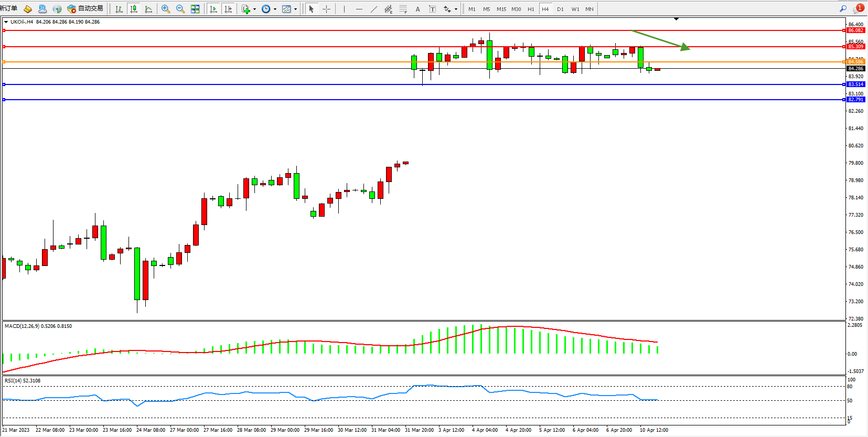Switch to the M15 timeframe
Image resolution: width=868 pixels, height=437 pixels.
[x=501, y=9]
